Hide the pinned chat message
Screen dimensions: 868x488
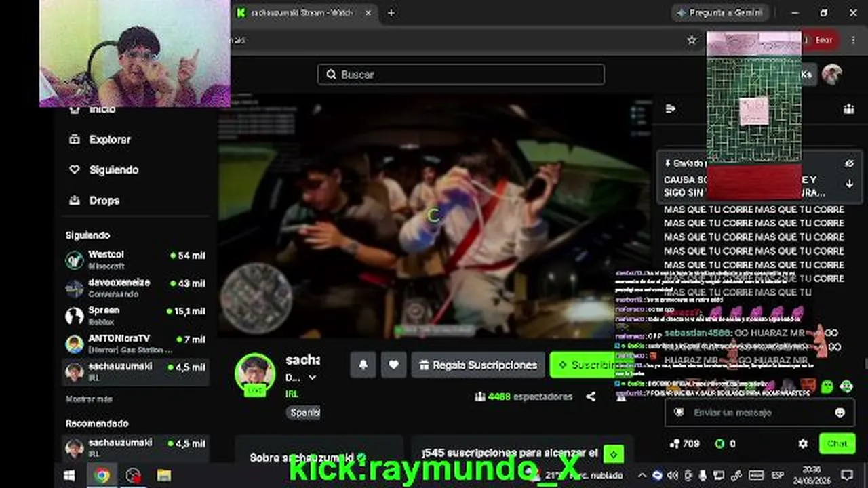849,163
